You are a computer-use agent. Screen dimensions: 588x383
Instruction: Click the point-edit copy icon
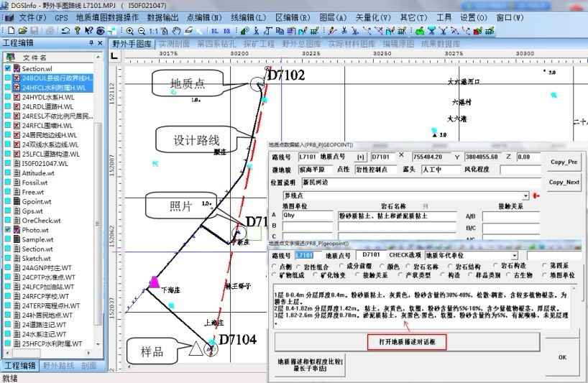pos(280,31)
